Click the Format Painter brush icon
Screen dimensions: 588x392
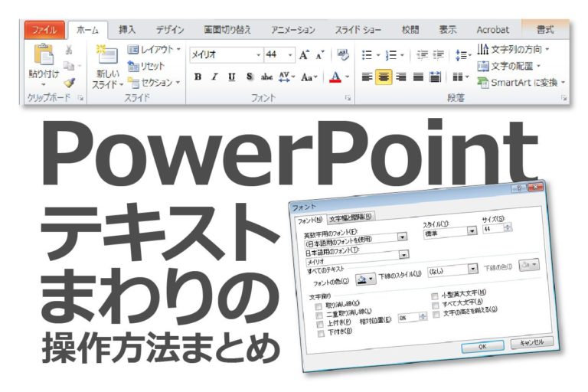pos(70,83)
